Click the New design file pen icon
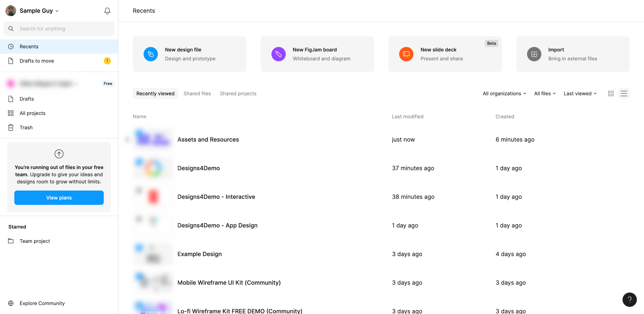 click(151, 54)
